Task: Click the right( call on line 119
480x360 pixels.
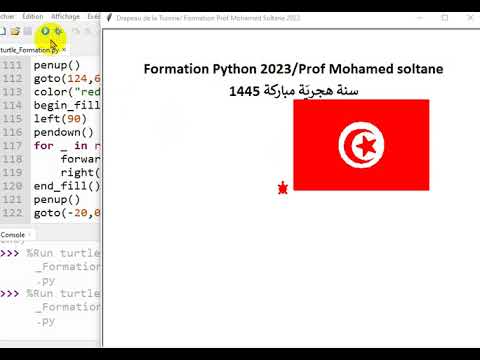Action: pyautogui.click(x=80, y=173)
